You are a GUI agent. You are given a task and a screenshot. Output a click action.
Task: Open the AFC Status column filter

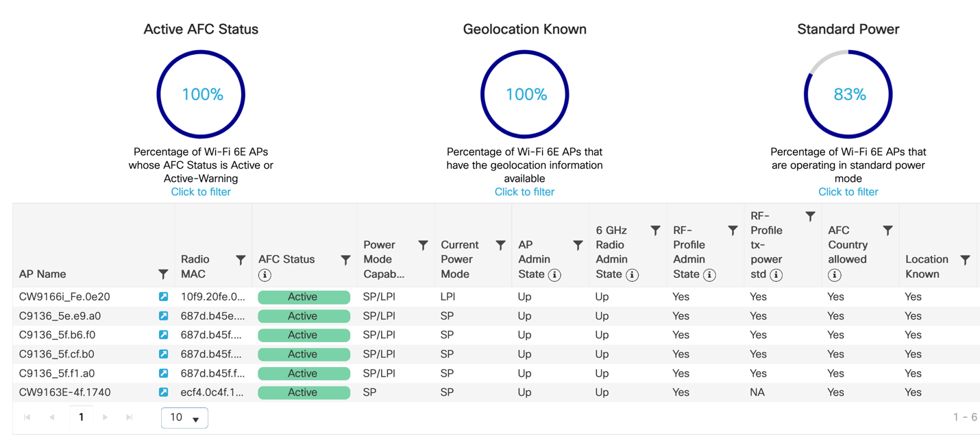coord(345,260)
